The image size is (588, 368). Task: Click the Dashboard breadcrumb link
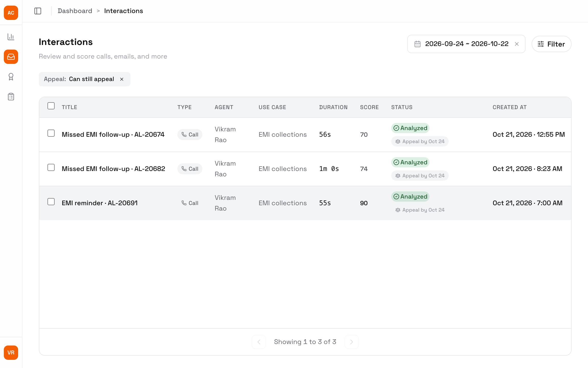(x=75, y=11)
